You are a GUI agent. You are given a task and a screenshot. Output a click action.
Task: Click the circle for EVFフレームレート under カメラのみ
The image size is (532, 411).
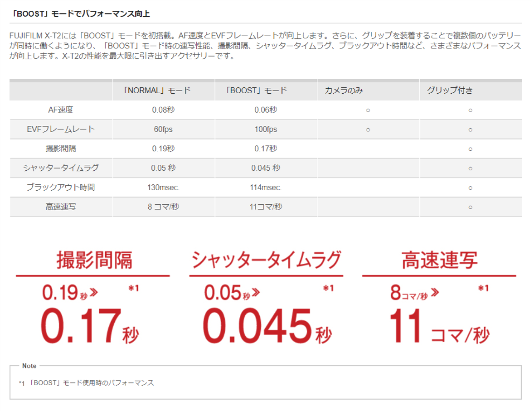[x=368, y=129]
